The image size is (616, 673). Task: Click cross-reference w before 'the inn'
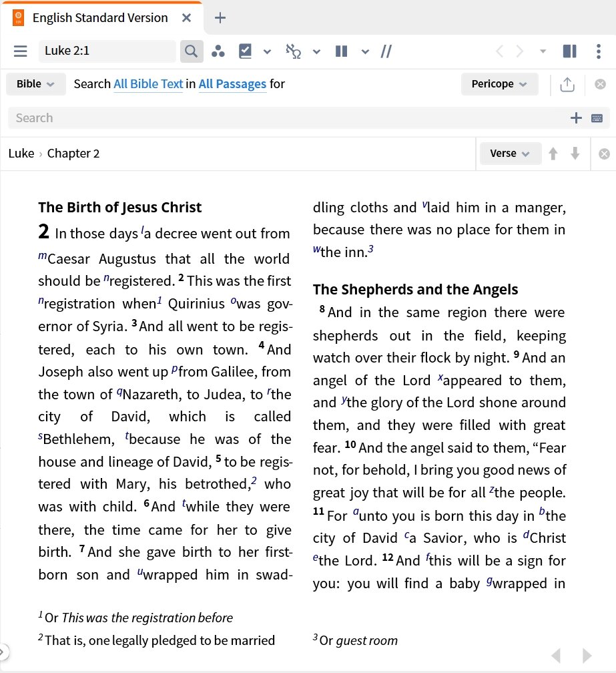[316, 249]
